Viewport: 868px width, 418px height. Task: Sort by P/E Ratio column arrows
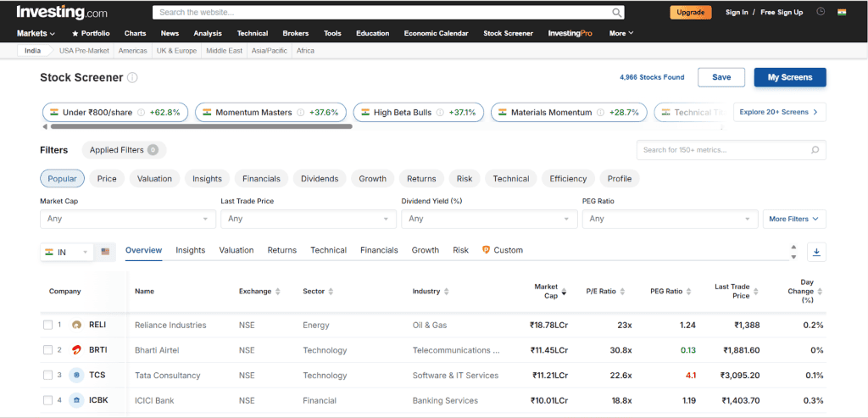coord(622,291)
